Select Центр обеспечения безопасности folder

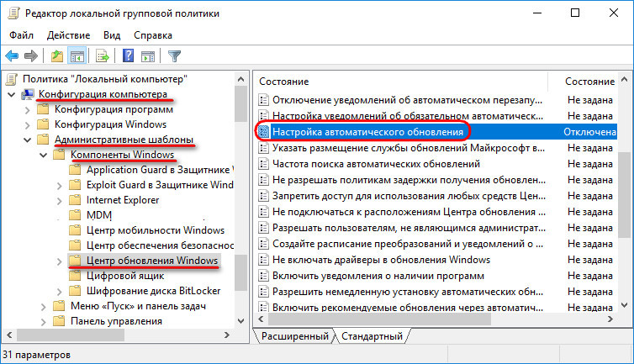tap(160, 245)
